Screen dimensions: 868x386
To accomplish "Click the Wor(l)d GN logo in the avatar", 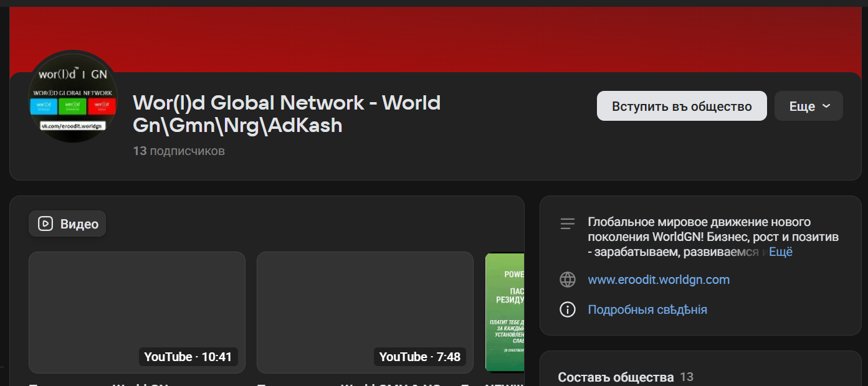I will (x=72, y=73).
